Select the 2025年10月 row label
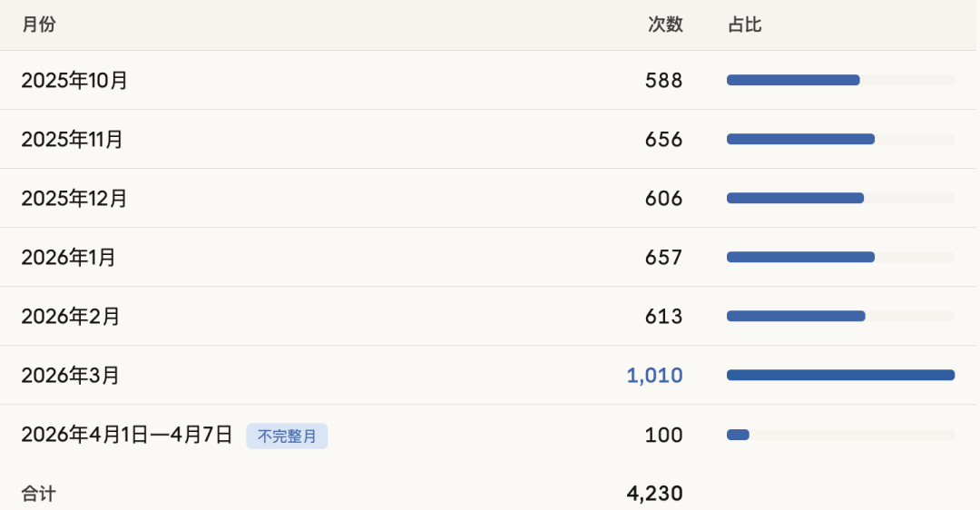980x510 pixels. tap(74, 81)
